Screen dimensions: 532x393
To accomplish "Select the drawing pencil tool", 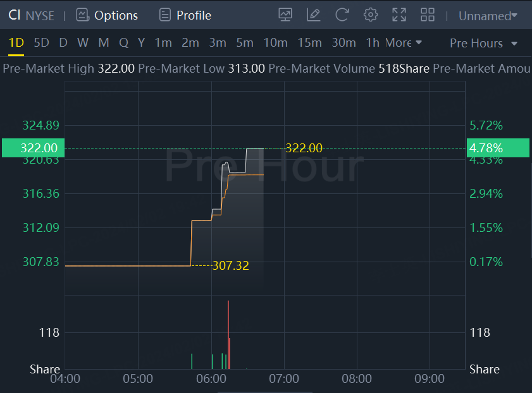I will click(x=313, y=15).
